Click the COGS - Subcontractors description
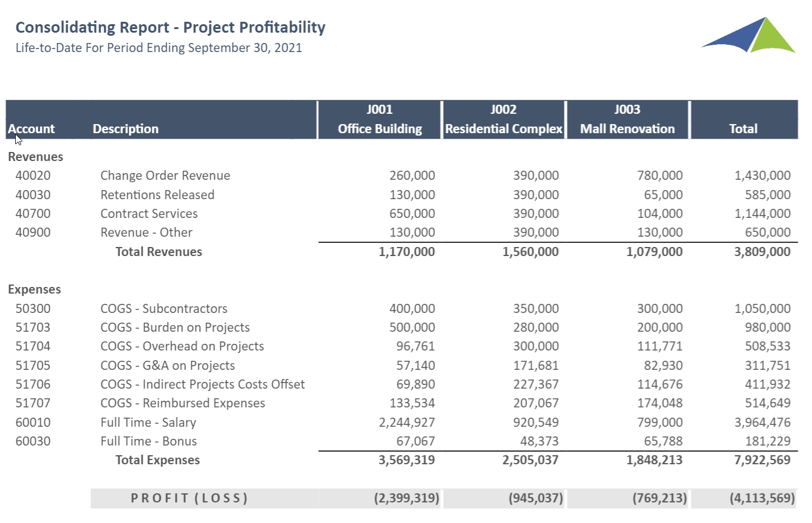Viewport: 812px width, 523px height. coord(164,309)
